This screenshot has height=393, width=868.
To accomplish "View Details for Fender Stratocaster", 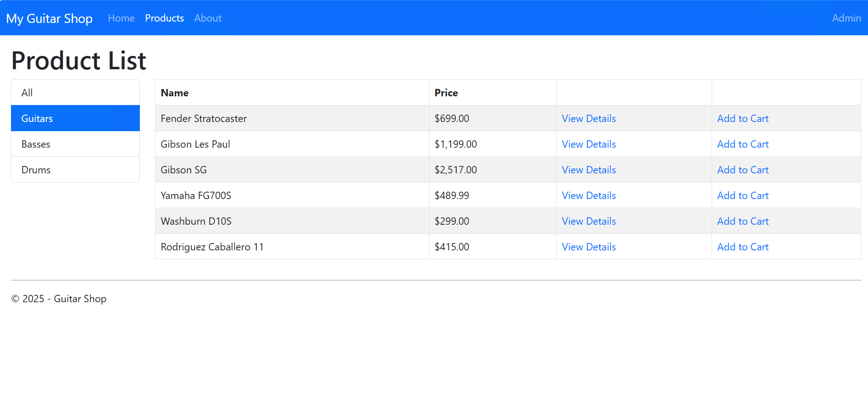I will pyautogui.click(x=589, y=118).
